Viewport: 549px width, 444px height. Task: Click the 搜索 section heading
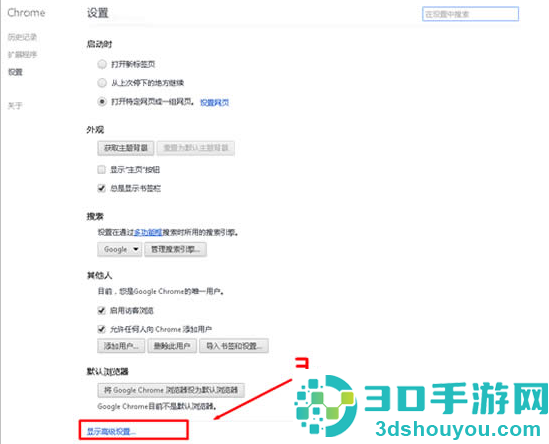coord(95,217)
